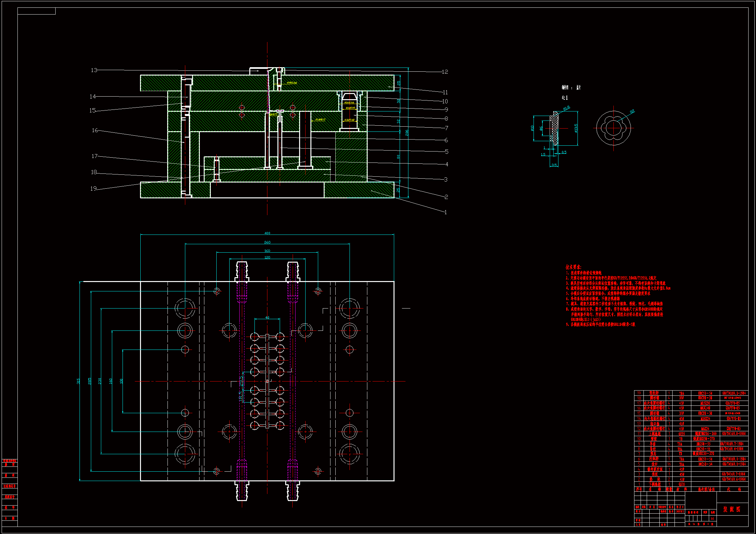Viewport: 756px width, 534px height.
Task: Click the 40 cavity spacing dimension
Action: (x=267, y=318)
